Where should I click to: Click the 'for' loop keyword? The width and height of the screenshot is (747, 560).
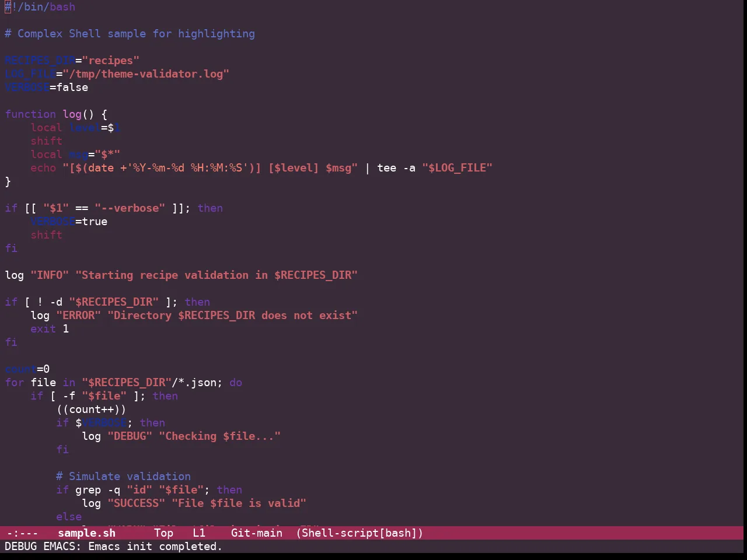14,383
